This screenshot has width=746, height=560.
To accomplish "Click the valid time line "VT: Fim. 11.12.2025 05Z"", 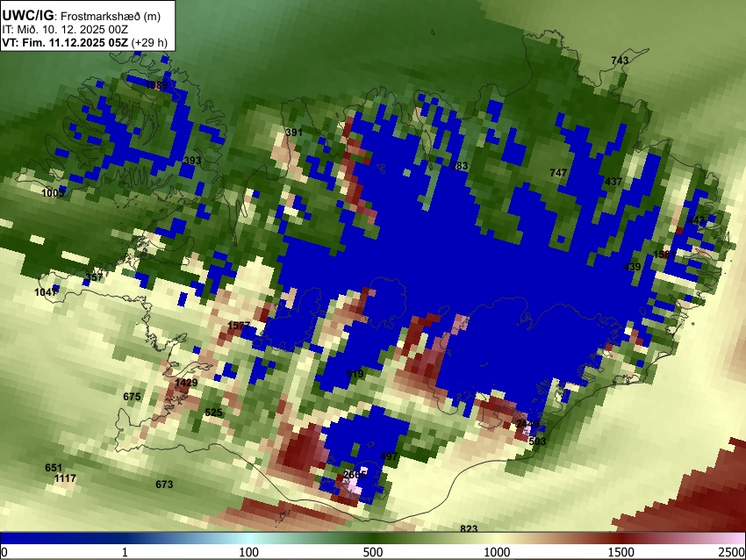I will pos(65,42).
